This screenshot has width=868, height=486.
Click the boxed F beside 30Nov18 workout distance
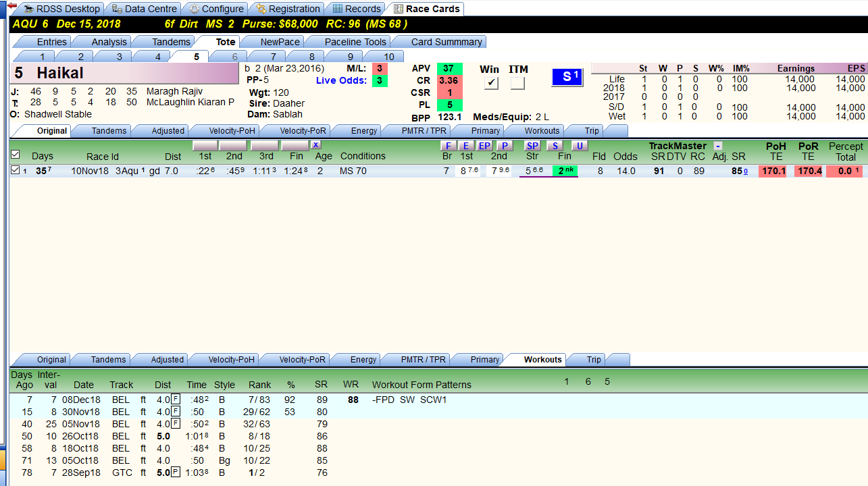click(176, 412)
